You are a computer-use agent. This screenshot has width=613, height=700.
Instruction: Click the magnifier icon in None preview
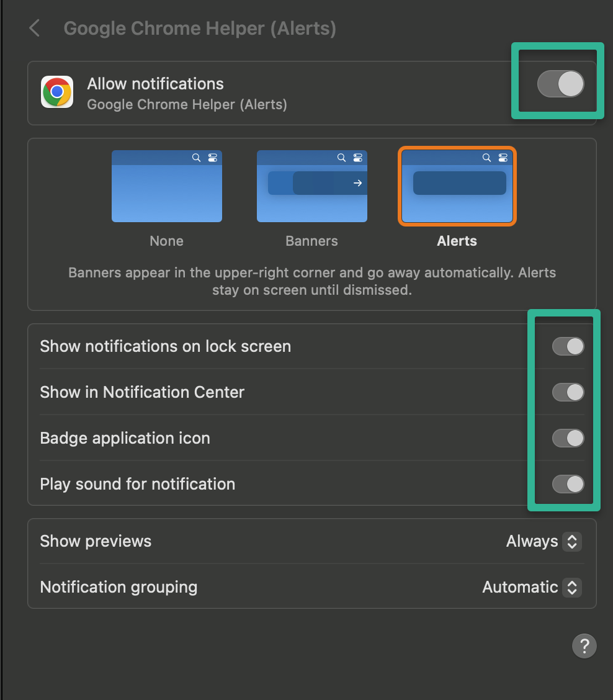196,158
